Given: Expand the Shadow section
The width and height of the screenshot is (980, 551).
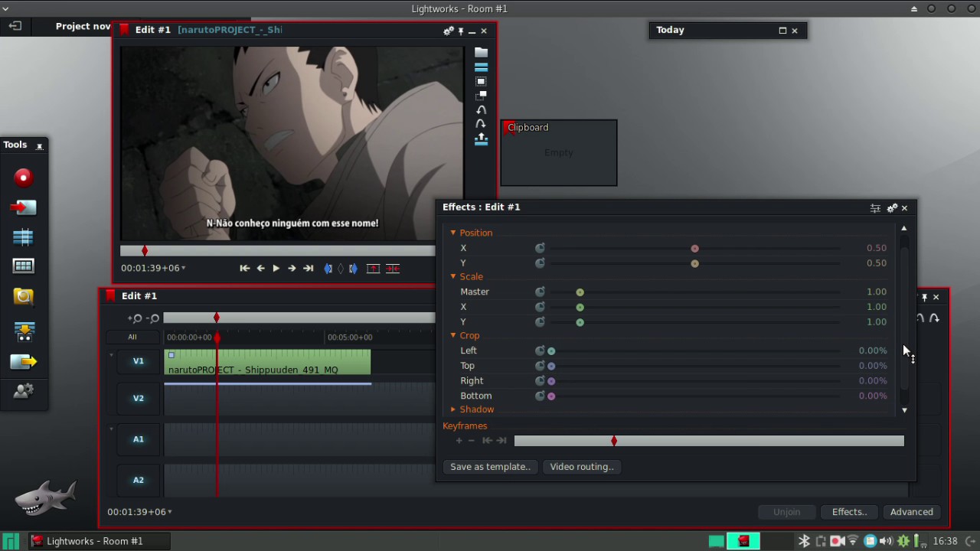Looking at the screenshot, I should (x=453, y=409).
